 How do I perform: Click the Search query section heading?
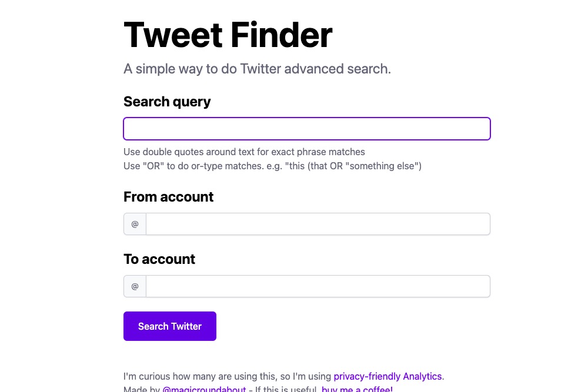coord(166,102)
